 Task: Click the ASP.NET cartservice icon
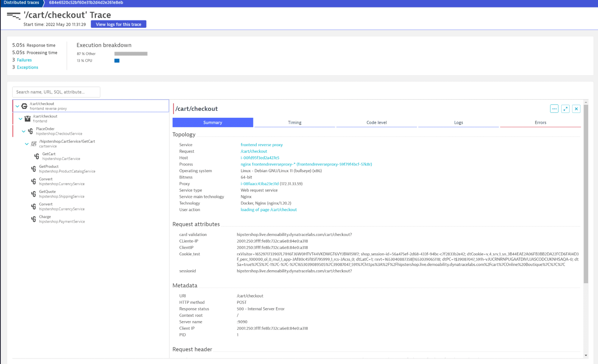[34, 144]
